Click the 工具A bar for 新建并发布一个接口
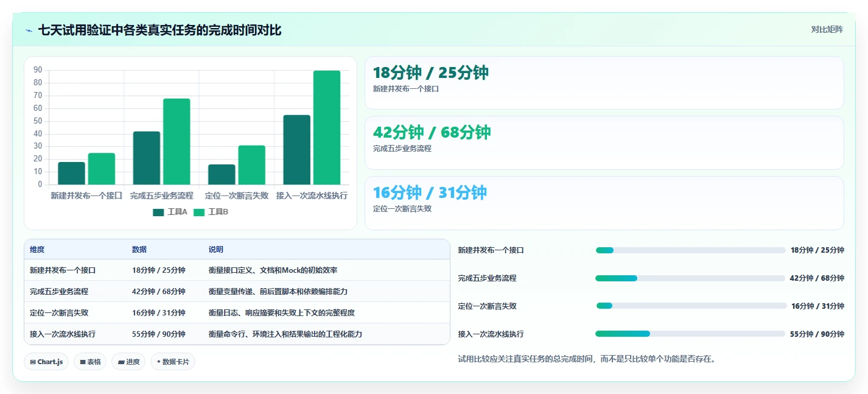 click(x=71, y=173)
